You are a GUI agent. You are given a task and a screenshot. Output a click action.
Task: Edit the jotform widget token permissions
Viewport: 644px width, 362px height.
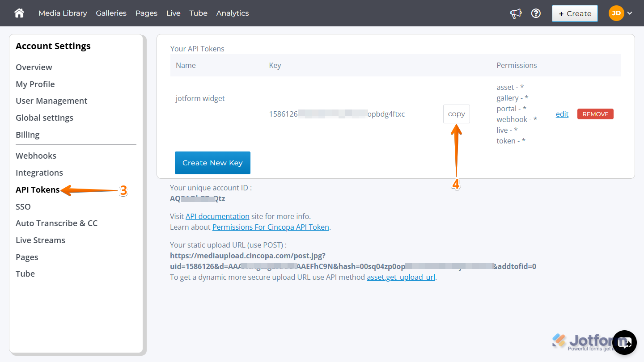(562, 114)
